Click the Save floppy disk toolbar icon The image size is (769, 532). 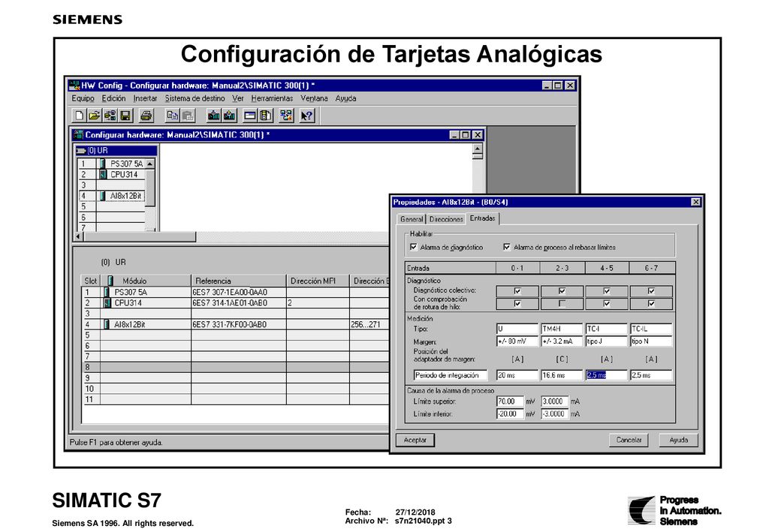[125, 116]
